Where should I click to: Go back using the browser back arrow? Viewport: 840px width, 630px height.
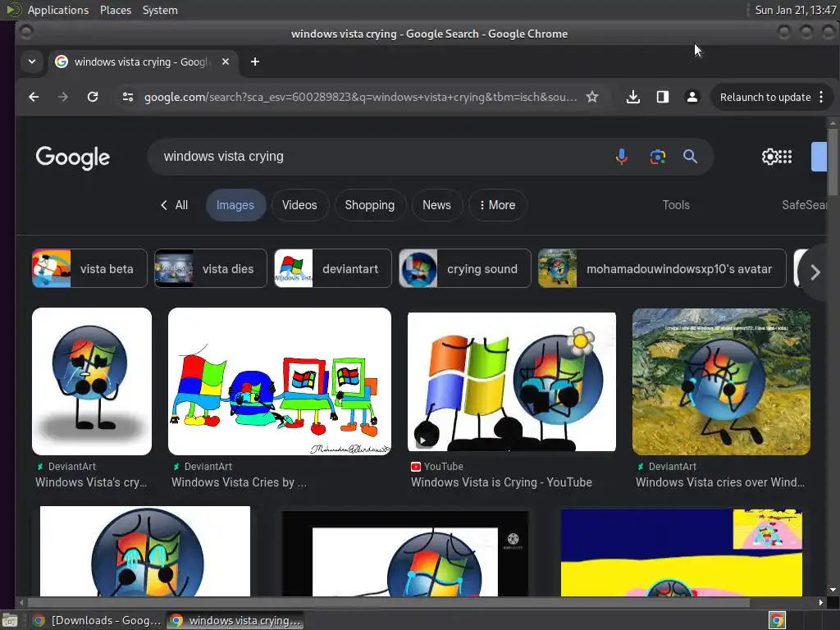34,97
